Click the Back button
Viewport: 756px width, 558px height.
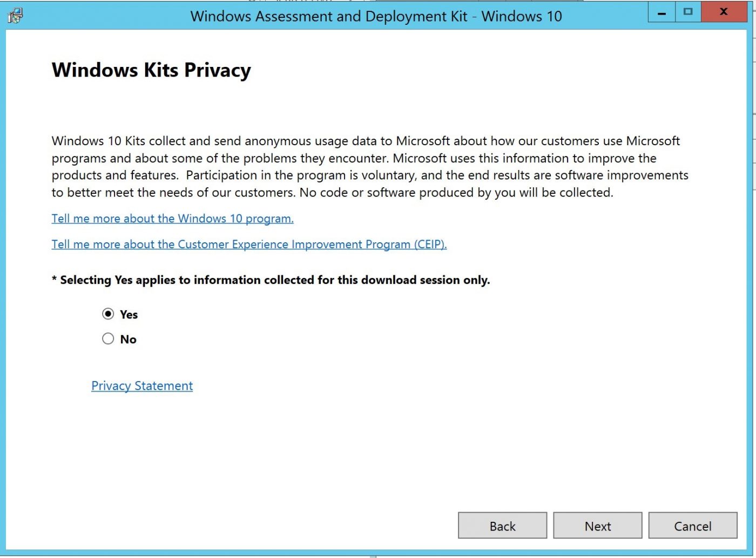pos(502,525)
